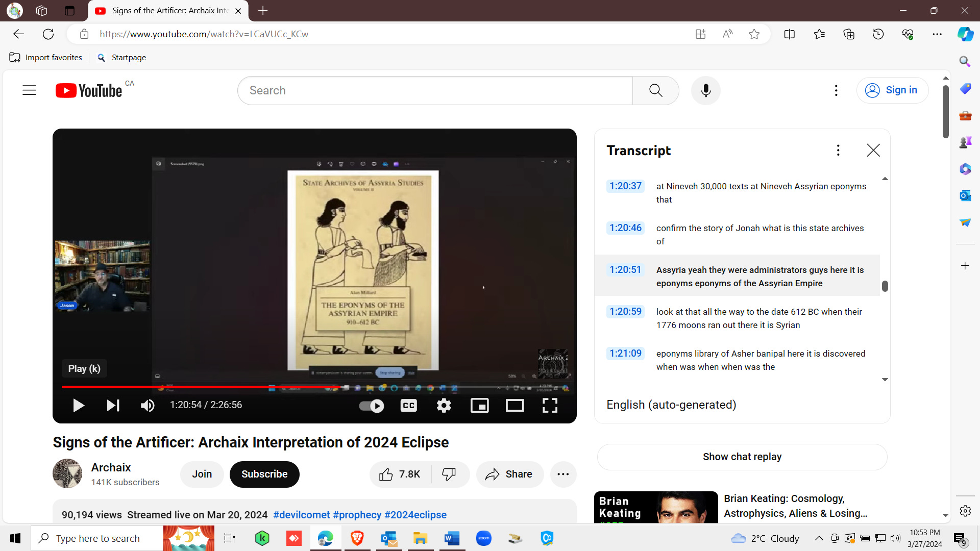Search with your voice microphone icon
This screenshot has height=551, width=980.
(x=705, y=90)
